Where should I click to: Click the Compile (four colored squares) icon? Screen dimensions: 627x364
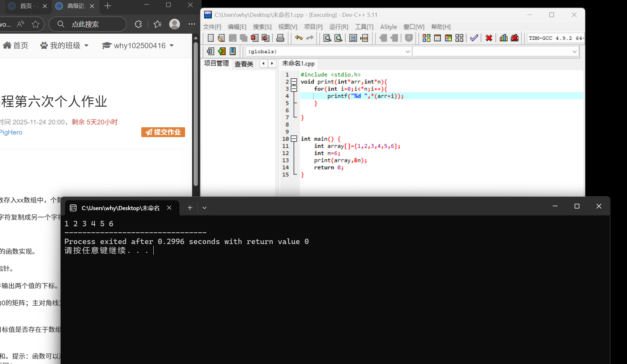426,38
